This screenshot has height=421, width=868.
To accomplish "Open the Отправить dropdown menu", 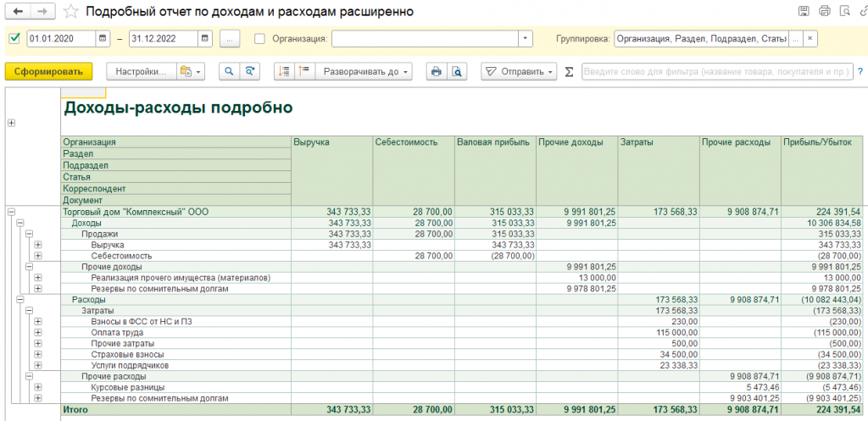I will (x=519, y=71).
